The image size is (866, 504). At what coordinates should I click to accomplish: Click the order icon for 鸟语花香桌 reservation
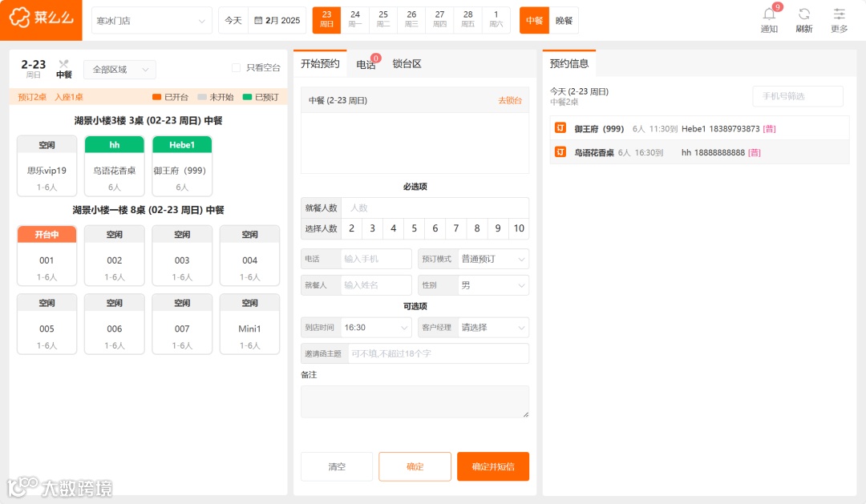tap(560, 151)
